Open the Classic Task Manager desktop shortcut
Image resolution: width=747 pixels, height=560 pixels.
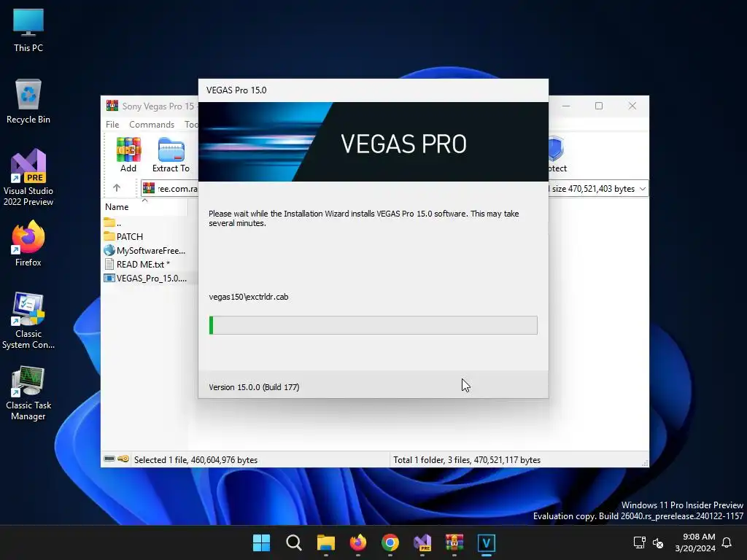[x=28, y=393]
